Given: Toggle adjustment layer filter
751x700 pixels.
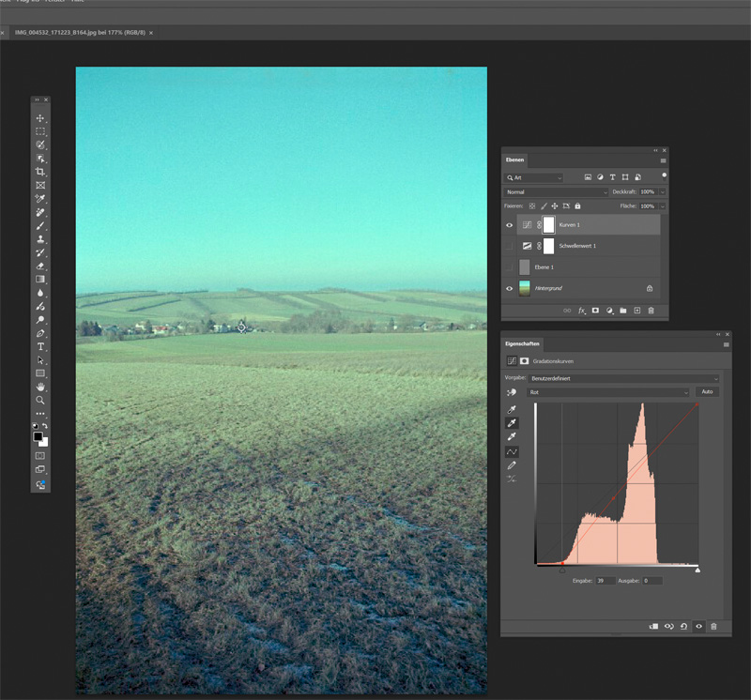Looking at the screenshot, I should (x=600, y=177).
